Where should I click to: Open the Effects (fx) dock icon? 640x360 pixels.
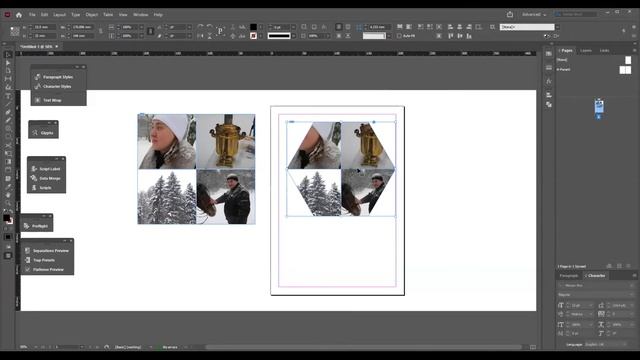pos(549,81)
